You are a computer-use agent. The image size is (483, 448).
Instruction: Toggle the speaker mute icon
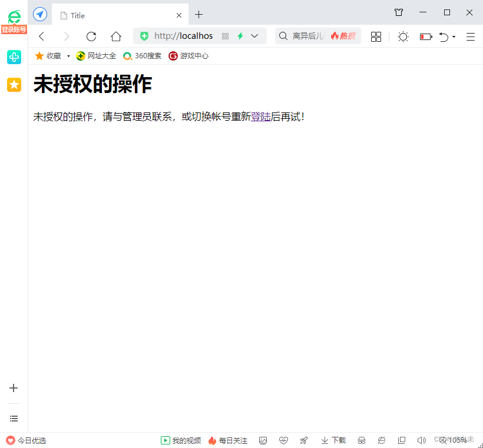coord(421,440)
